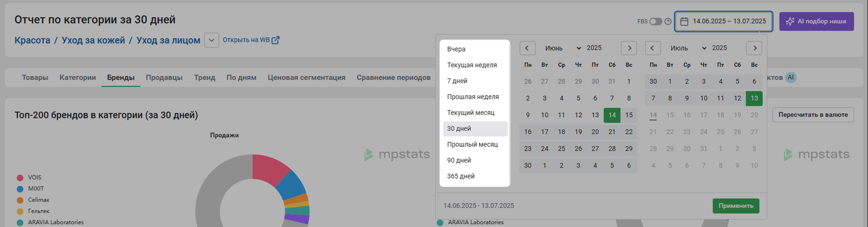
Task: Select the 30 дней preset
Action: (475, 129)
